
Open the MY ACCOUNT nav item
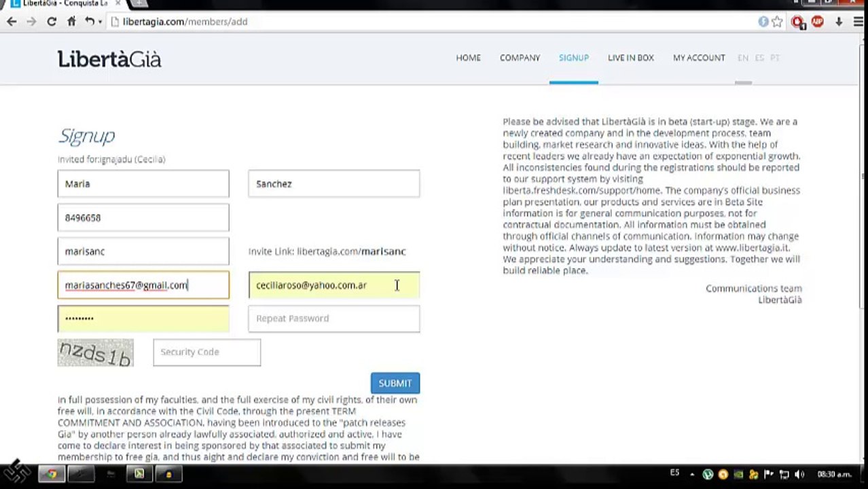click(x=699, y=58)
